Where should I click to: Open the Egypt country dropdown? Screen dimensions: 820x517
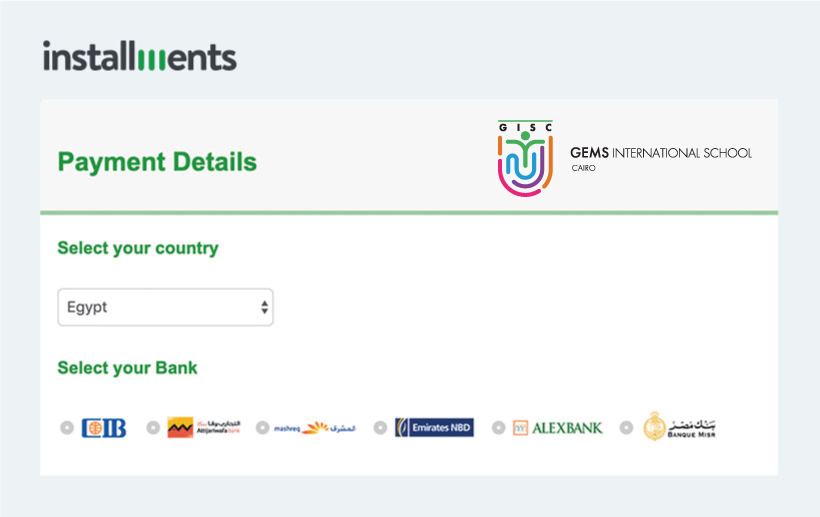[x=165, y=307]
